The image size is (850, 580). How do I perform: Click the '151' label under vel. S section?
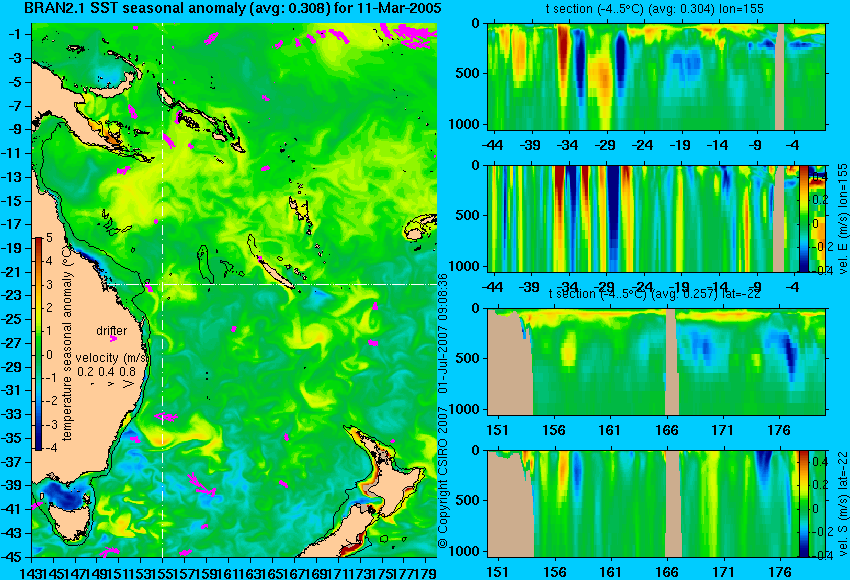[498, 572]
